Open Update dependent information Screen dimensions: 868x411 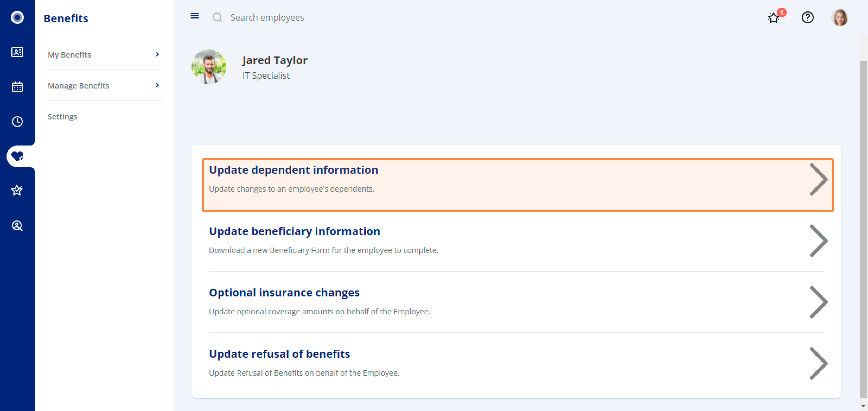[x=517, y=185]
